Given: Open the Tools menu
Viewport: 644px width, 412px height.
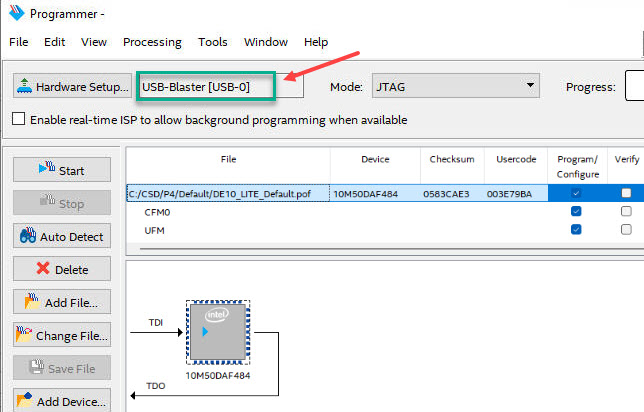Looking at the screenshot, I should click(213, 42).
